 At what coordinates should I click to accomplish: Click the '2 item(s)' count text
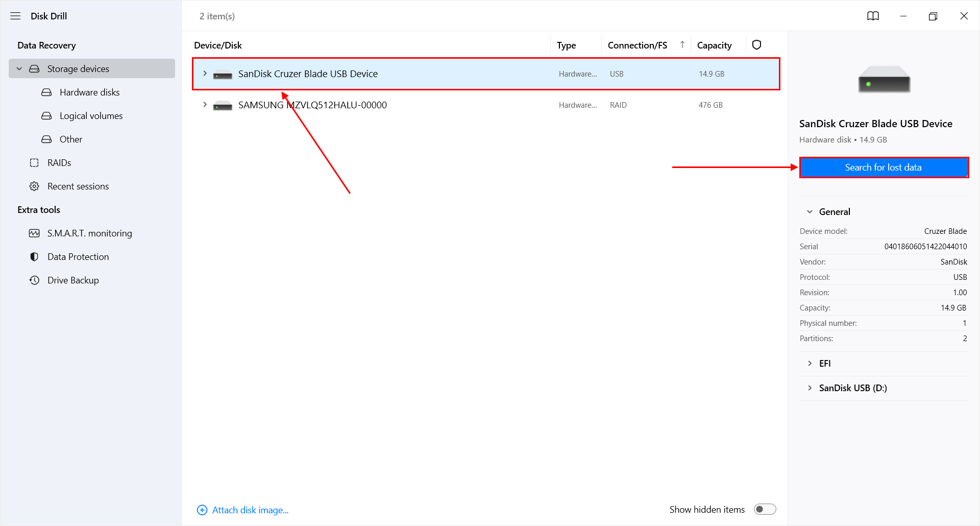coord(217,16)
